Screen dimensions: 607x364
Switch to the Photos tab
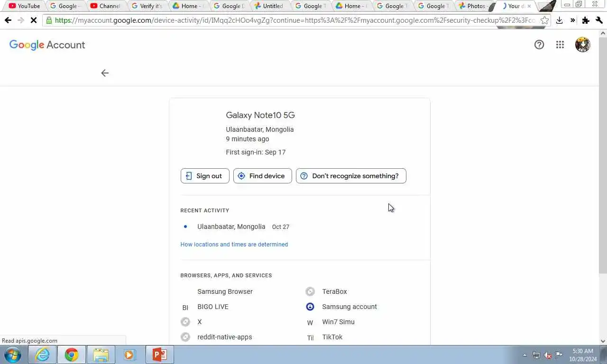click(473, 6)
